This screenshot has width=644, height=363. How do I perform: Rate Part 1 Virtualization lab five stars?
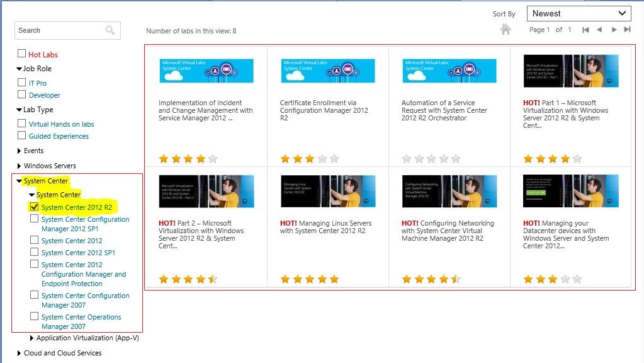(x=577, y=159)
